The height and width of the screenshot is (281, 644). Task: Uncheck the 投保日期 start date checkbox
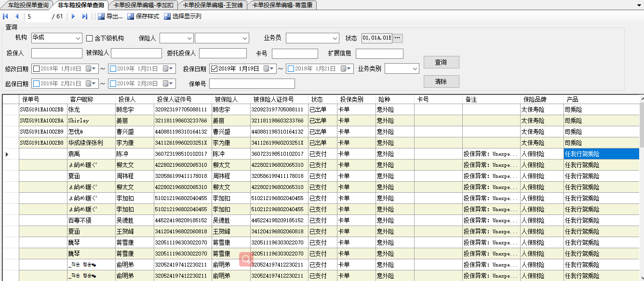(x=214, y=69)
